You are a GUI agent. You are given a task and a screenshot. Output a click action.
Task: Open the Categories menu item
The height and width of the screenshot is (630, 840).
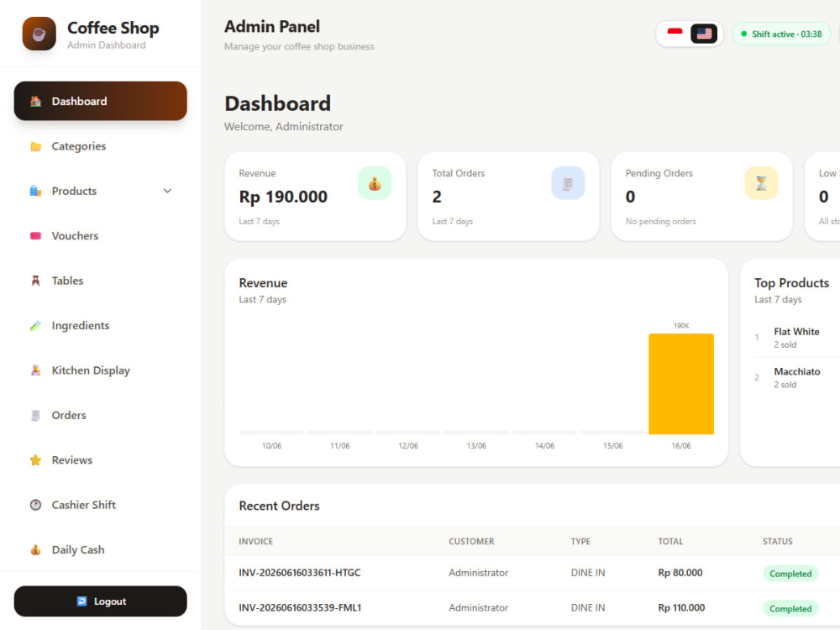pyautogui.click(x=100, y=146)
